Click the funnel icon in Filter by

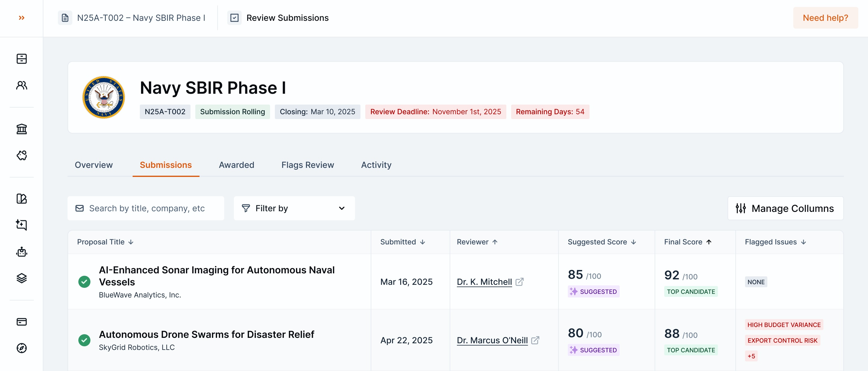pyautogui.click(x=246, y=208)
